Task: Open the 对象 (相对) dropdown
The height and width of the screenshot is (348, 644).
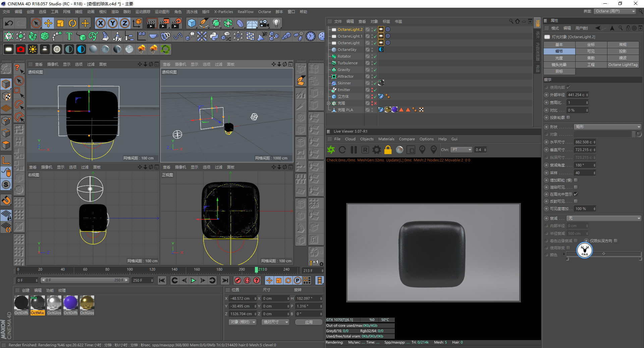Action: (243, 322)
